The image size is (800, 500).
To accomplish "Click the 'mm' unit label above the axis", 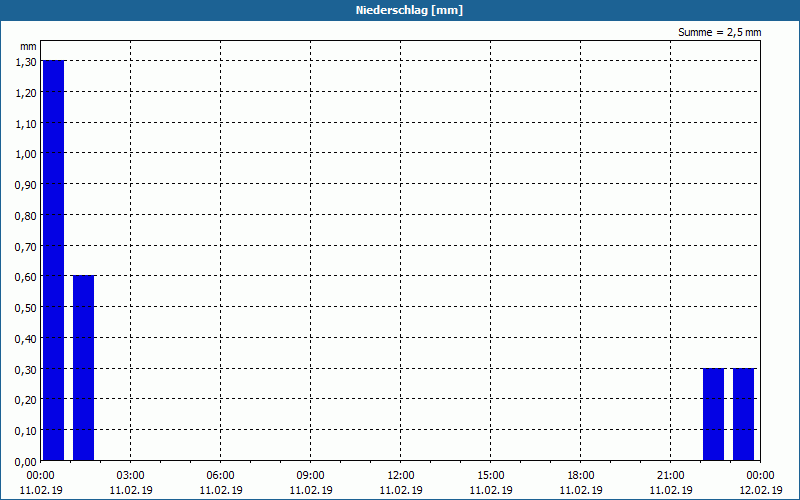I will [x=28, y=46].
